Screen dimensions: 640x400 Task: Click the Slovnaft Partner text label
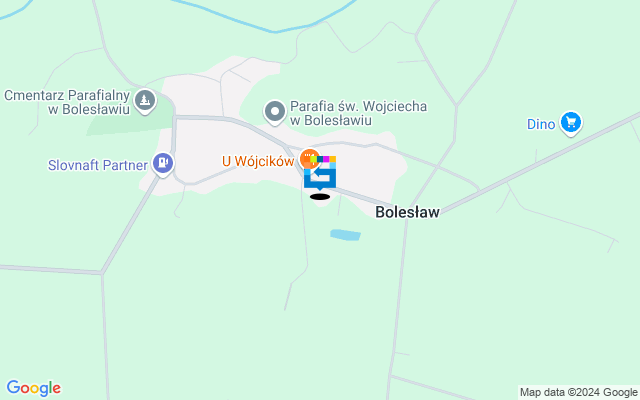pos(98,165)
